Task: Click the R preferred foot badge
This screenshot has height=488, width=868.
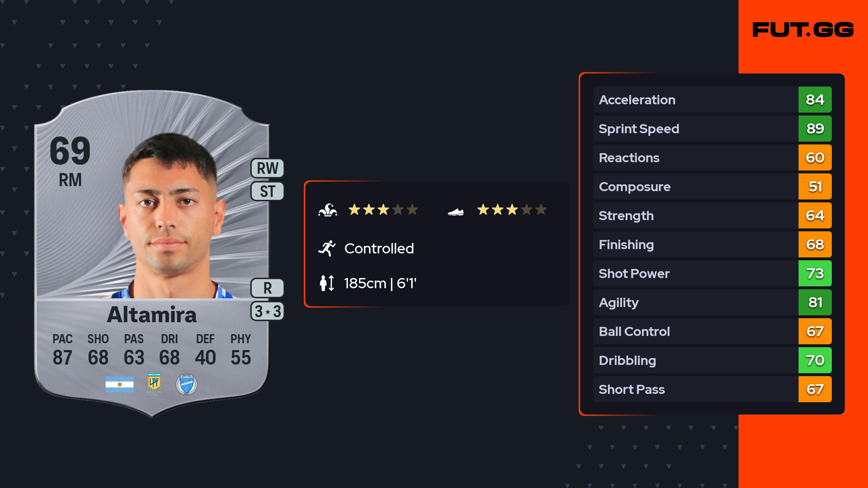Action: pos(267,288)
